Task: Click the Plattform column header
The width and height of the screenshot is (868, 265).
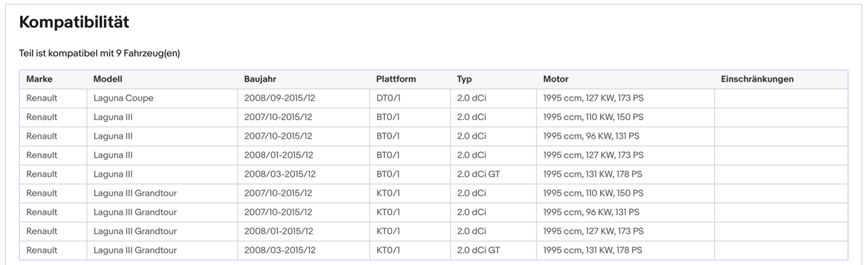Action: click(396, 79)
